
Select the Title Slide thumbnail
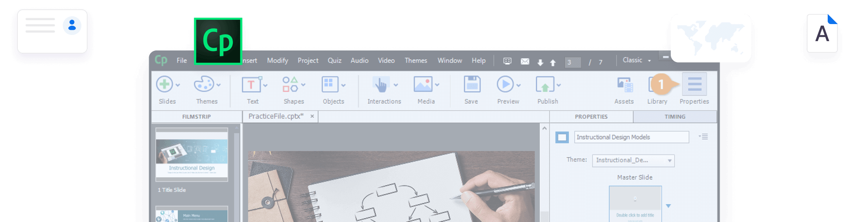coord(192,154)
